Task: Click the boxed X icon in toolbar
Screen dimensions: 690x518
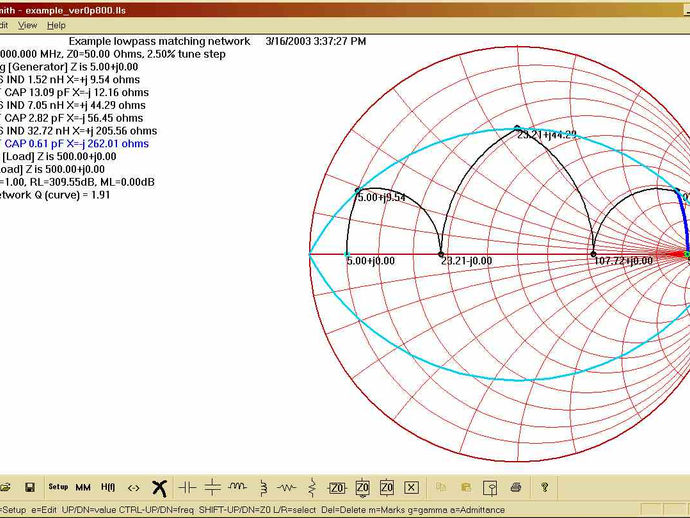Action: (x=411, y=488)
